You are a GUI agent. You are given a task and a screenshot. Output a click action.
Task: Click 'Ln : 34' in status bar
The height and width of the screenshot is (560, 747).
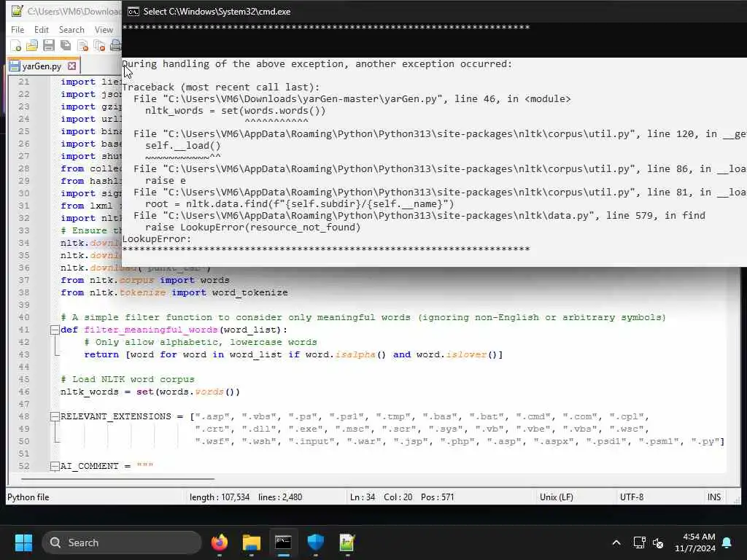[363, 497]
